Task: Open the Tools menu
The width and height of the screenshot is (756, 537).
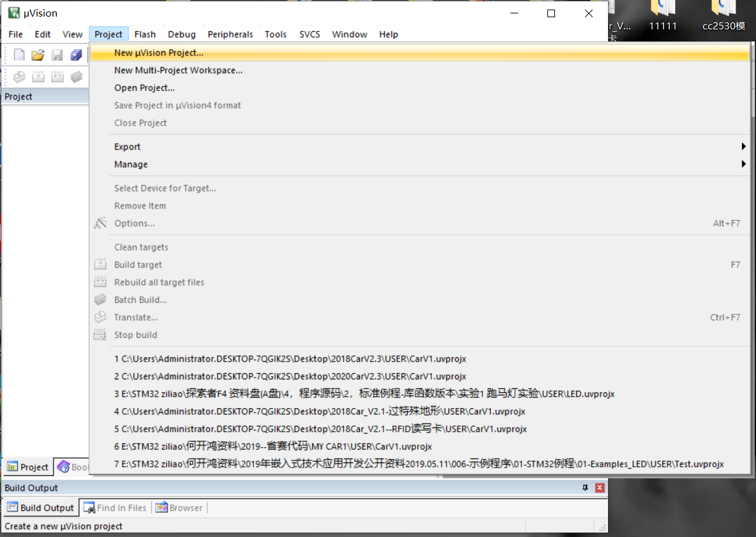Action: pos(276,34)
